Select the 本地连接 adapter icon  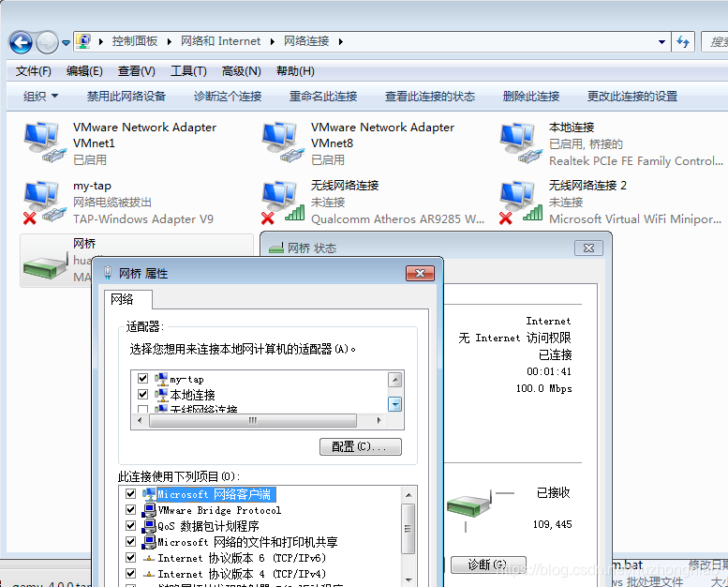520,143
